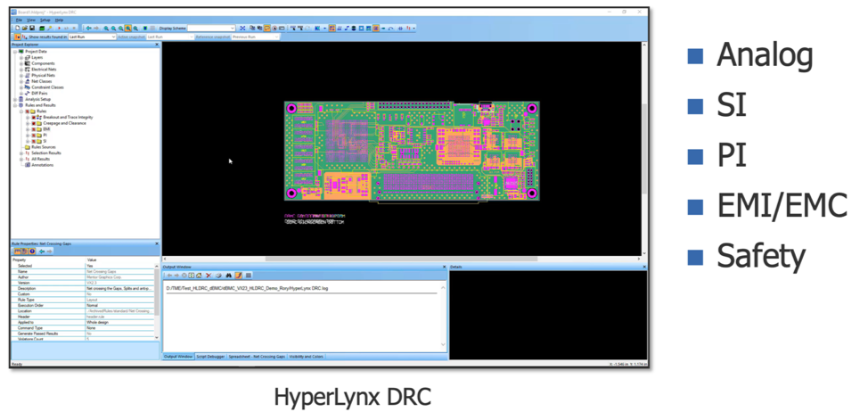Select All Results tree item
The image size is (868, 412).
(40, 159)
